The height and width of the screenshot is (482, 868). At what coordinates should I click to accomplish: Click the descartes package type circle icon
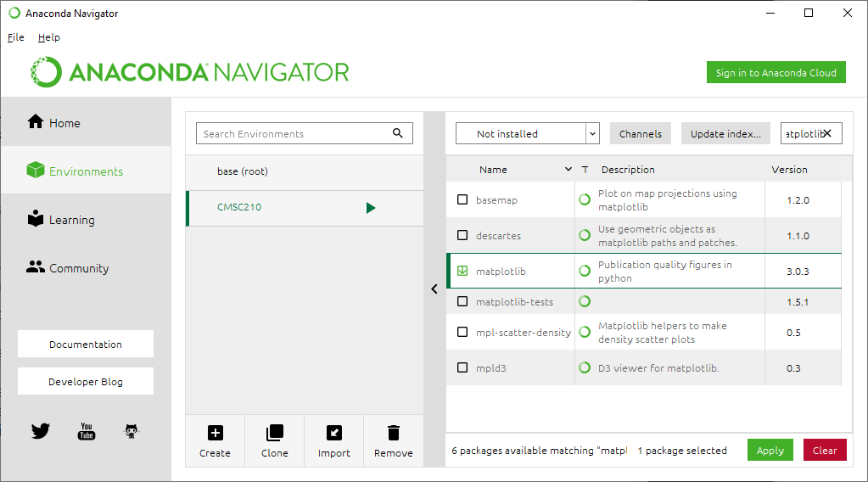pos(585,235)
